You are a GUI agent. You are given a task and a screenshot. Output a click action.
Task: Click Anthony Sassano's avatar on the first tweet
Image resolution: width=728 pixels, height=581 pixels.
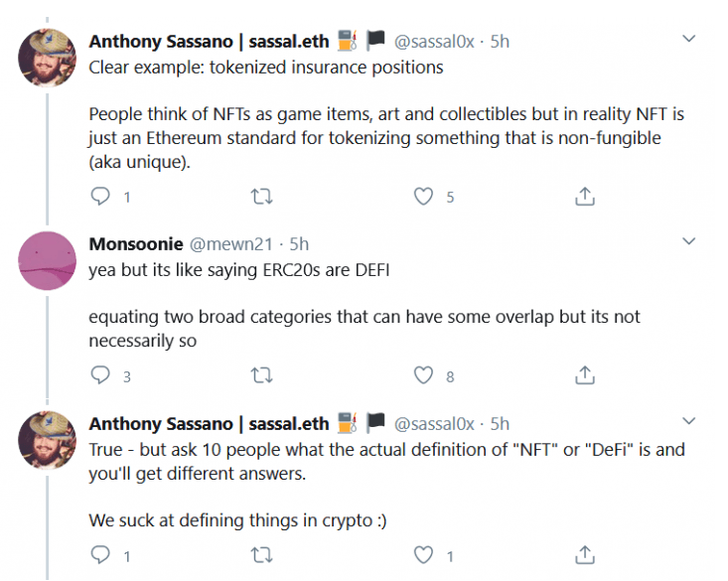click(48, 58)
